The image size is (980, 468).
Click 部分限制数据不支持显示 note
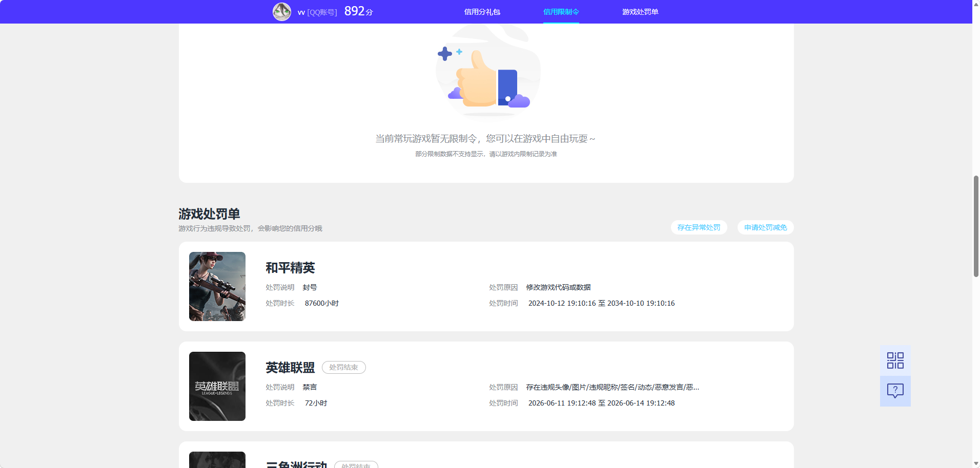[486, 154]
